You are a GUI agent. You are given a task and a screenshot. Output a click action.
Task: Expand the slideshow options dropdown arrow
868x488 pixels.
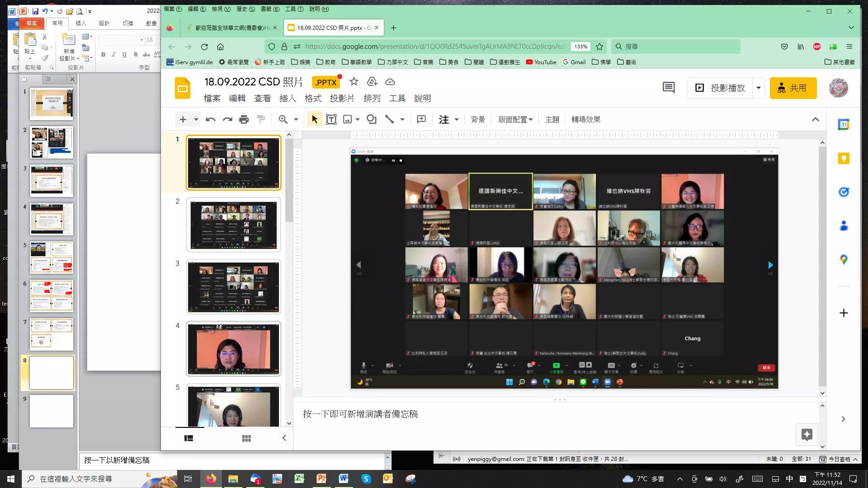[x=759, y=88]
